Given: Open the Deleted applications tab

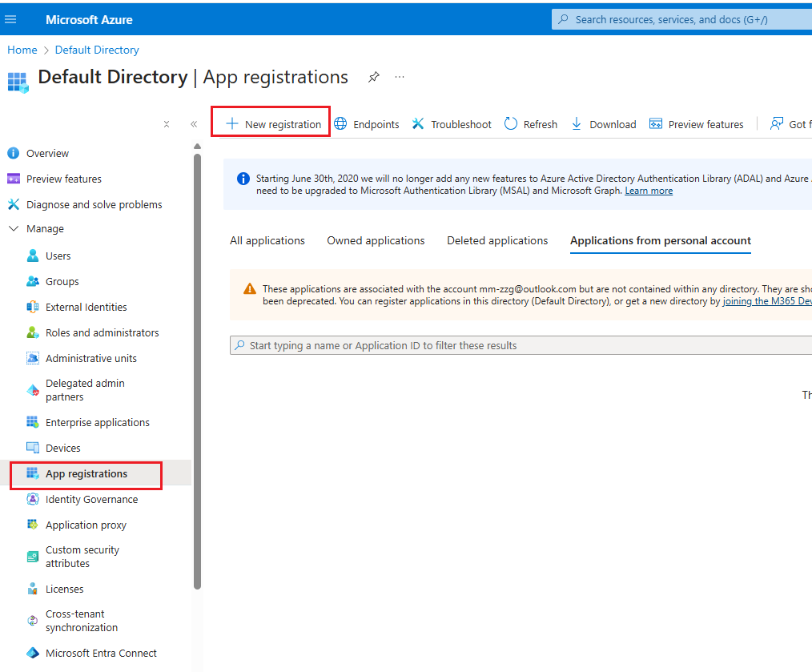Looking at the screenshot, I should click(497, 240).
